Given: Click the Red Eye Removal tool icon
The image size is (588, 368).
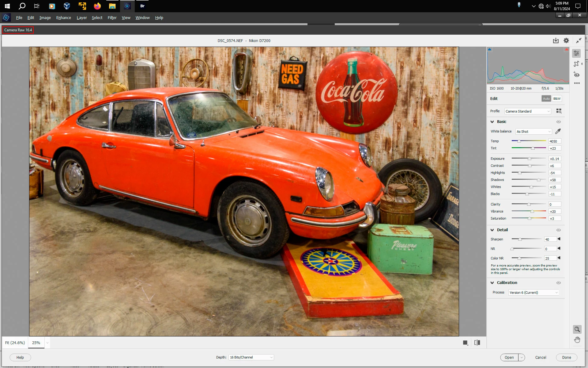Looking at the screenshot, I should [x=577, y=75].
